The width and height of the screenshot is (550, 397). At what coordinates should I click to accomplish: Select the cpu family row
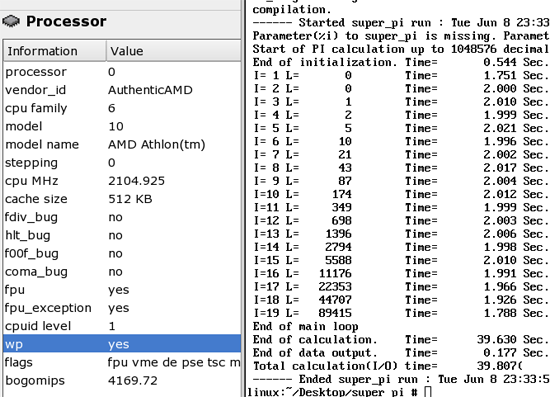pyautogui.click(x=122, y=108)
